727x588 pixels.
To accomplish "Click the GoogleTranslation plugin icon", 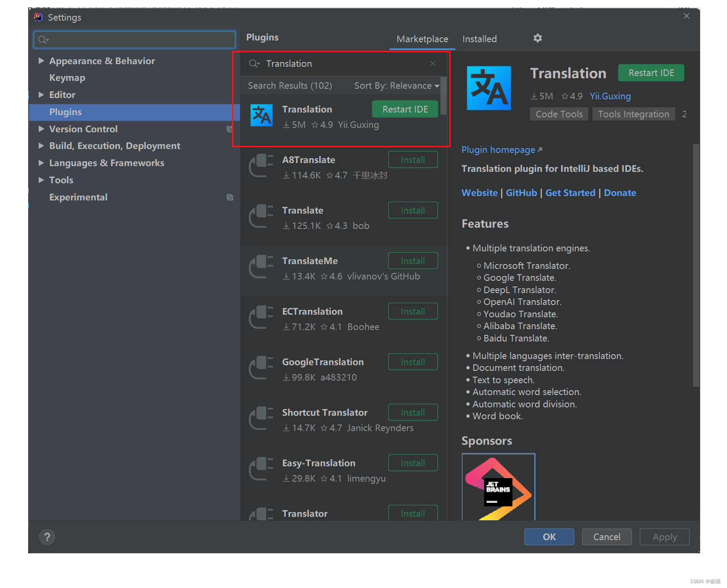I will pyautogui.click(x=261, y=368).
